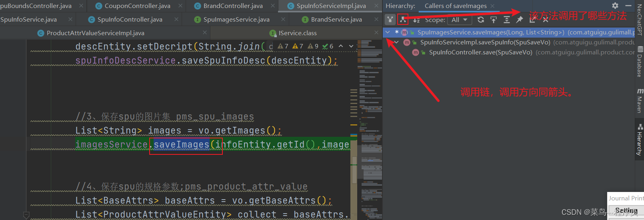Open the Database side tool window
This screenshot has width=644, height=220.
[x=639, y=61]
